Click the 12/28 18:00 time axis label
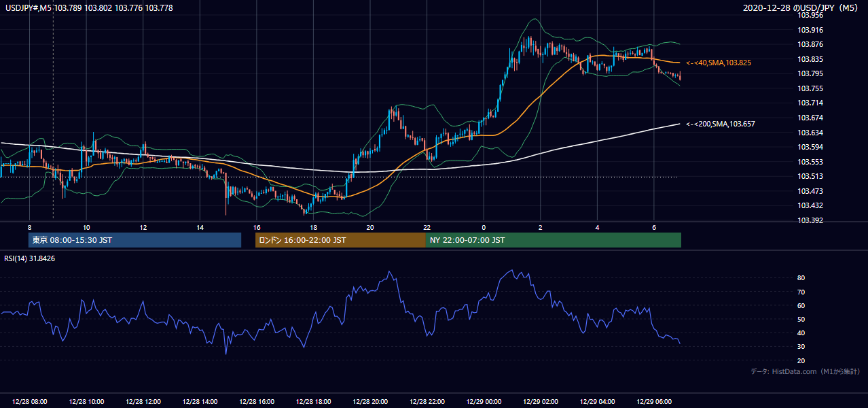 [313, 402]
